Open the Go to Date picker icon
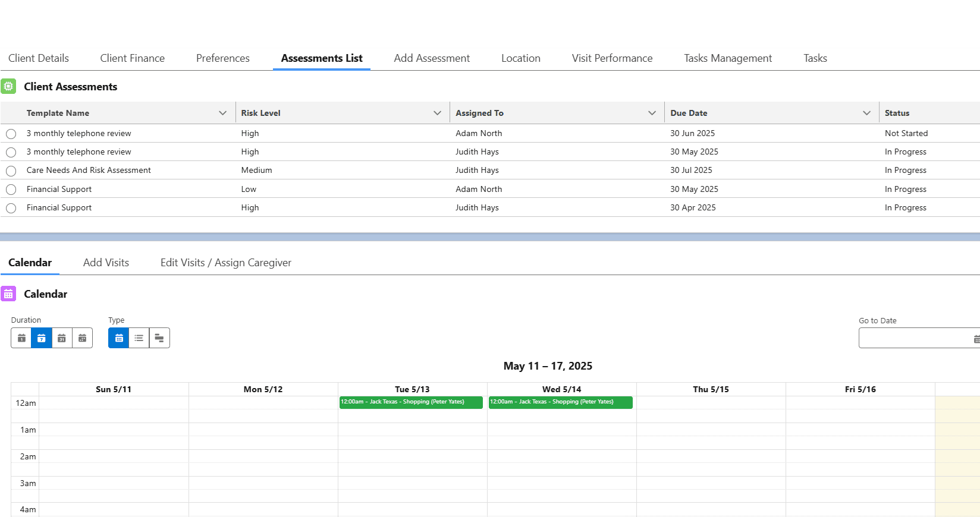The height and width of the screenshot is (517, 980). pyautogui.click(x=976, y=339)
